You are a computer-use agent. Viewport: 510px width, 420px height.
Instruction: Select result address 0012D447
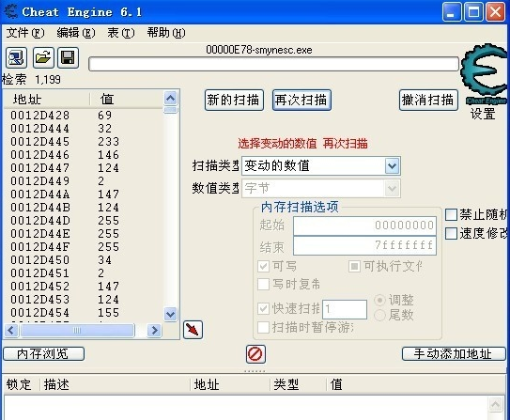point(39,168)
